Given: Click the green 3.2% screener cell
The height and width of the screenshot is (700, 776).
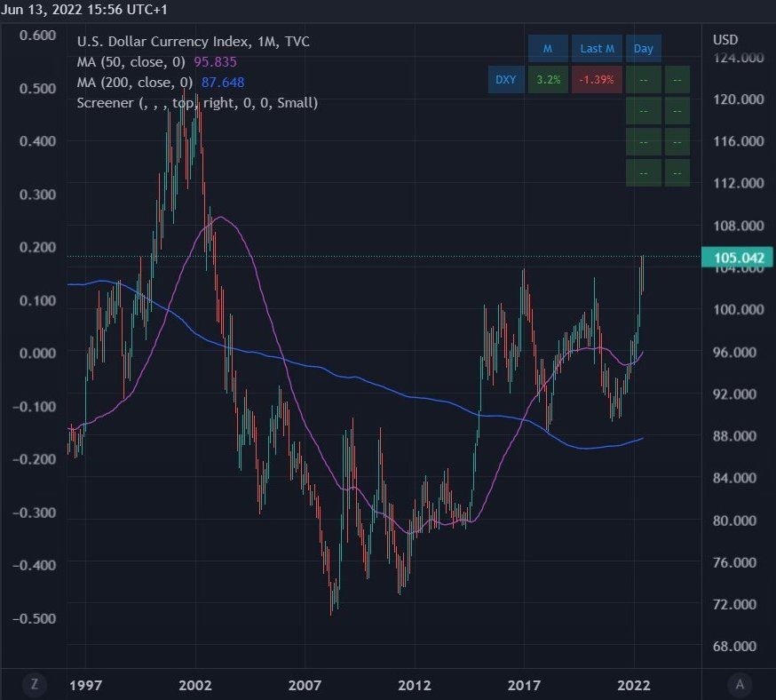Looking at the screenshot, I should pos(548,80).
